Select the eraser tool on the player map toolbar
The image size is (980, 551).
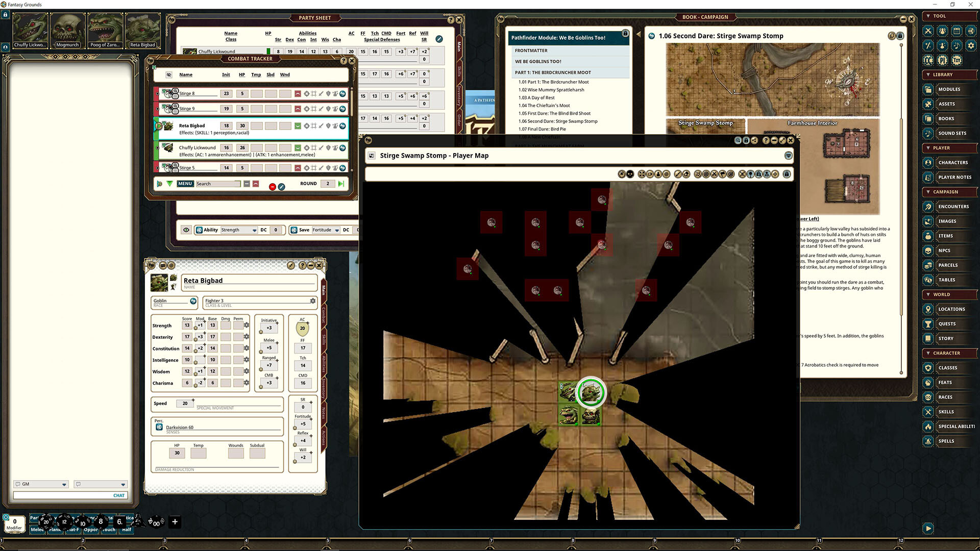click(x=687, y=174)
